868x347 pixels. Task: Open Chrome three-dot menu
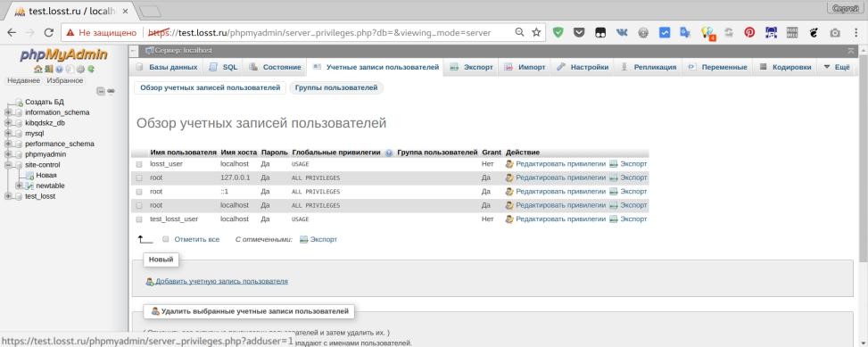(x=856, y=33)
